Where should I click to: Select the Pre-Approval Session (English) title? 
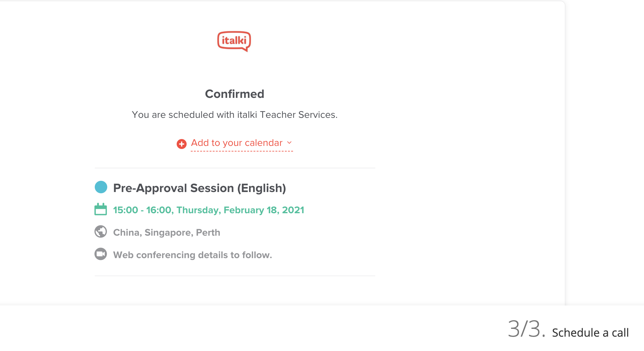tap(199, 188)
